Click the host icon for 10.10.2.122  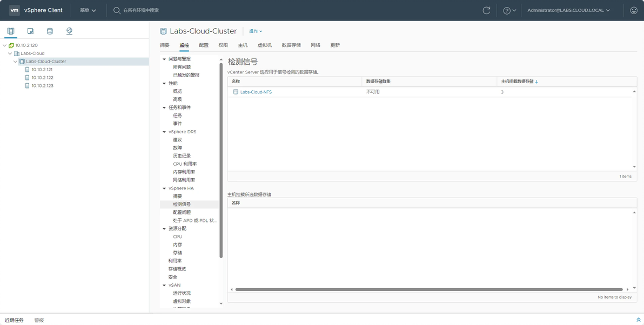pos(28,78)
